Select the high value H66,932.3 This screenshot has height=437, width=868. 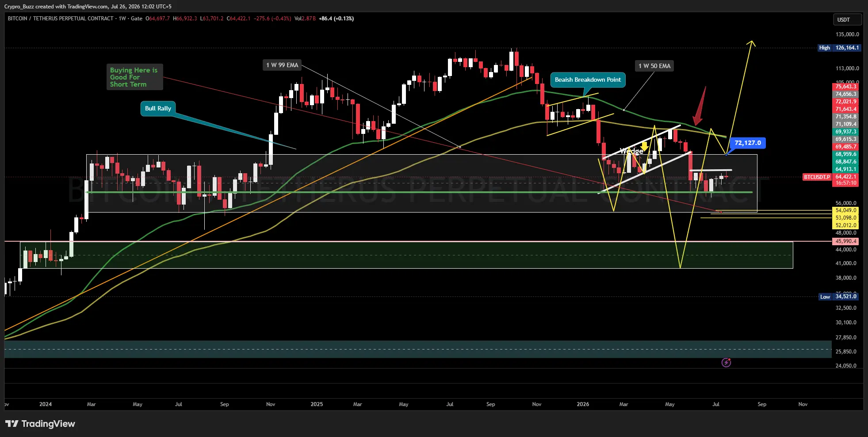point(185,19)
